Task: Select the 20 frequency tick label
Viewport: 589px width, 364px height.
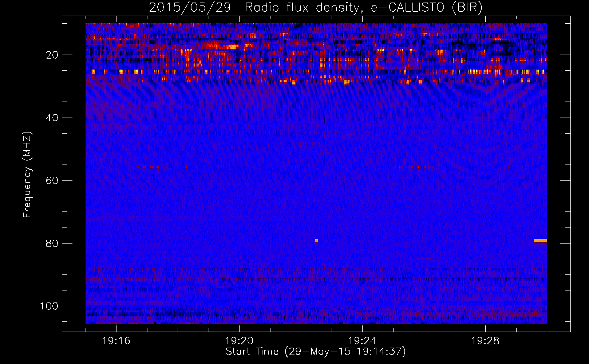Action: pyautogui.click(x=52, y=55)
